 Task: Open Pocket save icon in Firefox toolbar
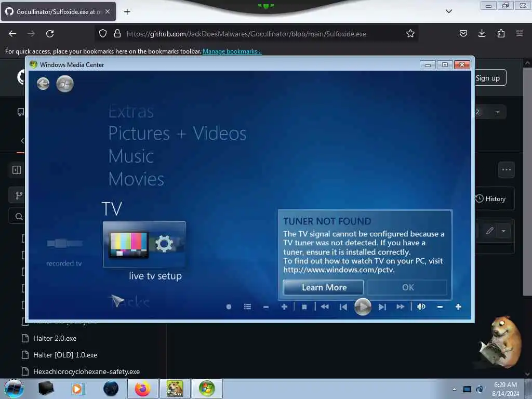click(463, 33)
